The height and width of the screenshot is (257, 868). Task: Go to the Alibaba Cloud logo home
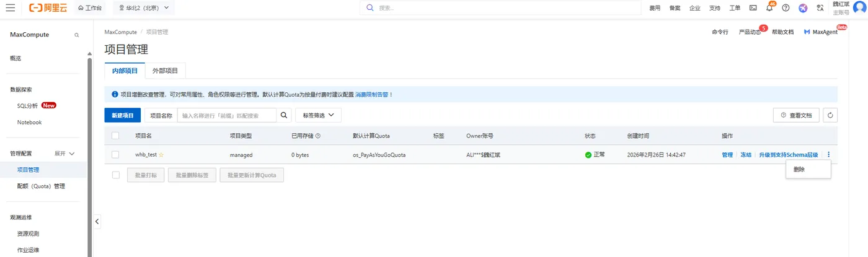48,8
